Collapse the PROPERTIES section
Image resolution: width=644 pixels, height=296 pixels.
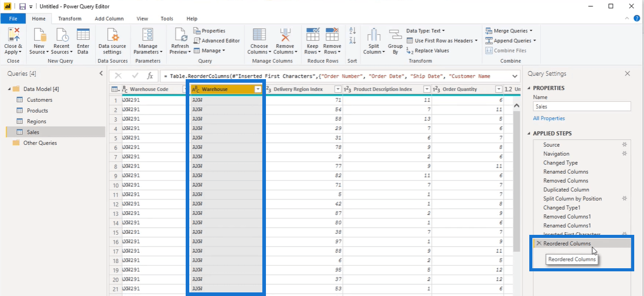(529, 88)
